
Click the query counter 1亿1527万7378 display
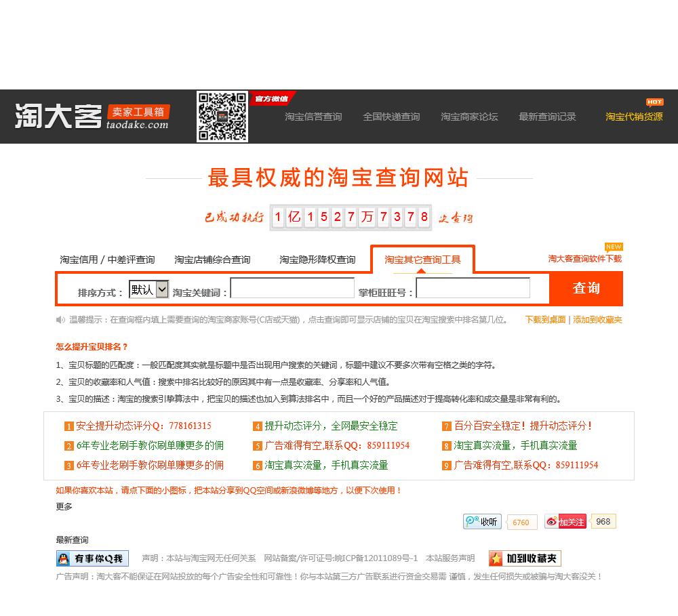pos(351,217)
